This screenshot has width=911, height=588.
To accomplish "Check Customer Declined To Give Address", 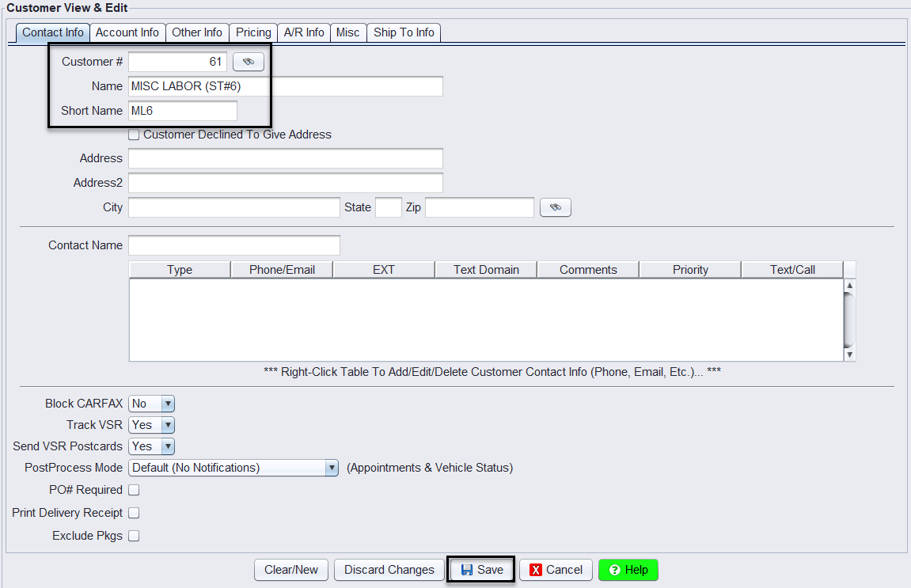I will 134,135.
